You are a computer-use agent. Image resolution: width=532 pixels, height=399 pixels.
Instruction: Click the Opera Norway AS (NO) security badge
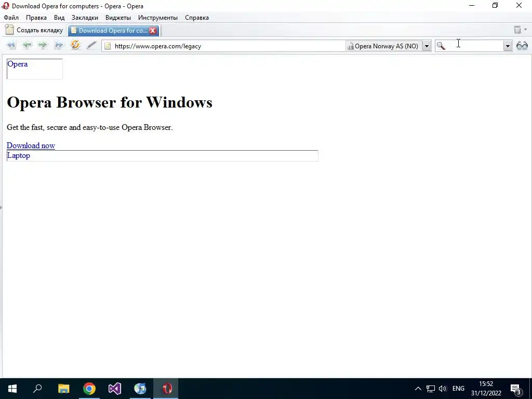pyautogui.click(x=384, y=46)
